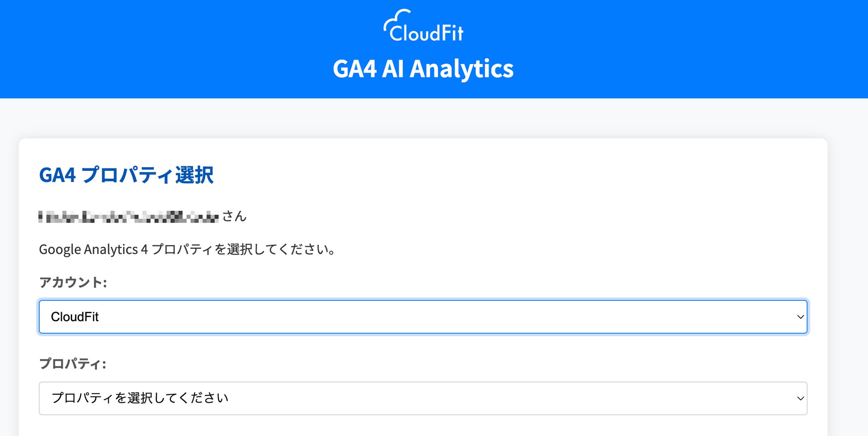Click the GA4 プロパティ選択 heading
This screenshot has width=868, height=436.
(126, 175)
